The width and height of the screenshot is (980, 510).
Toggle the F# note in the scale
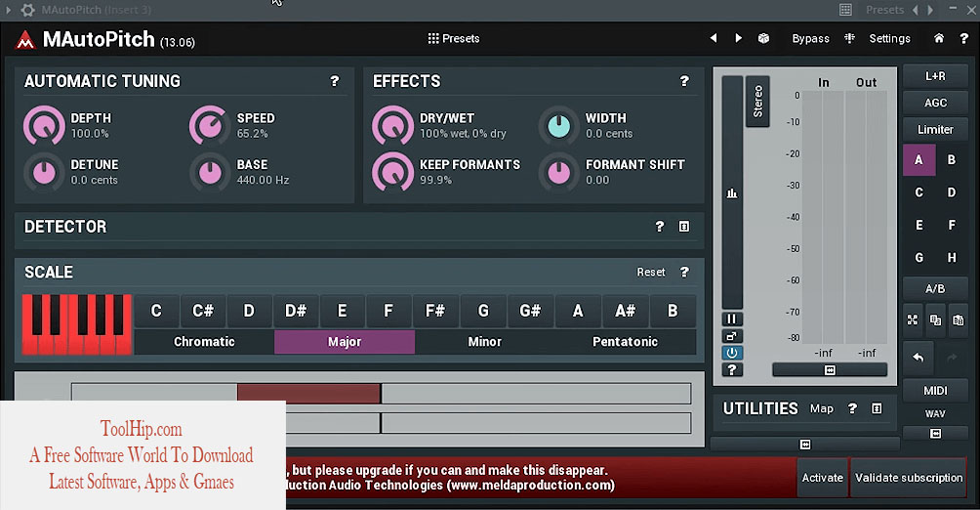pyautogui.click(x=435, y=311)
